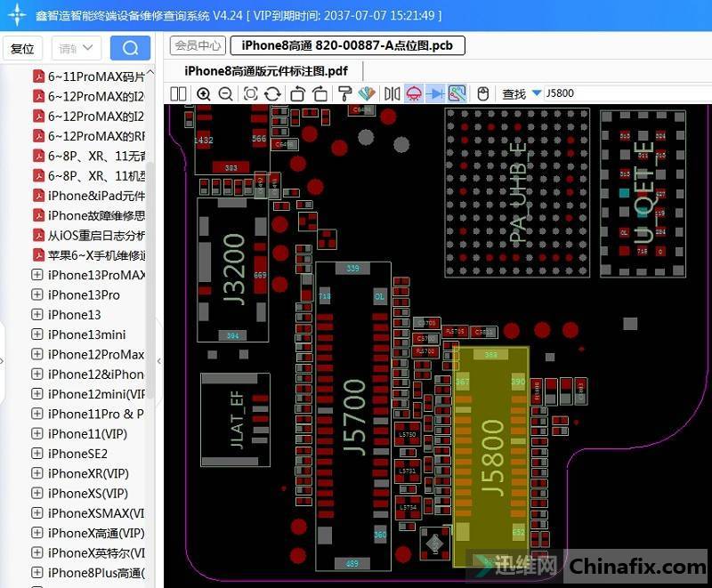Click the 复位 reset button
The width and height of the screenshot is (712, 588).
coord(22,49)
